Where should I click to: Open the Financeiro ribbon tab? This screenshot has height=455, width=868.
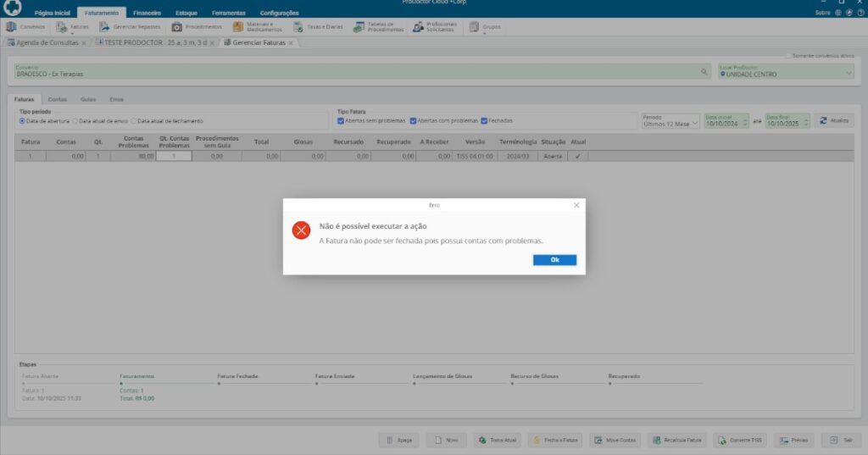[147, 14]
